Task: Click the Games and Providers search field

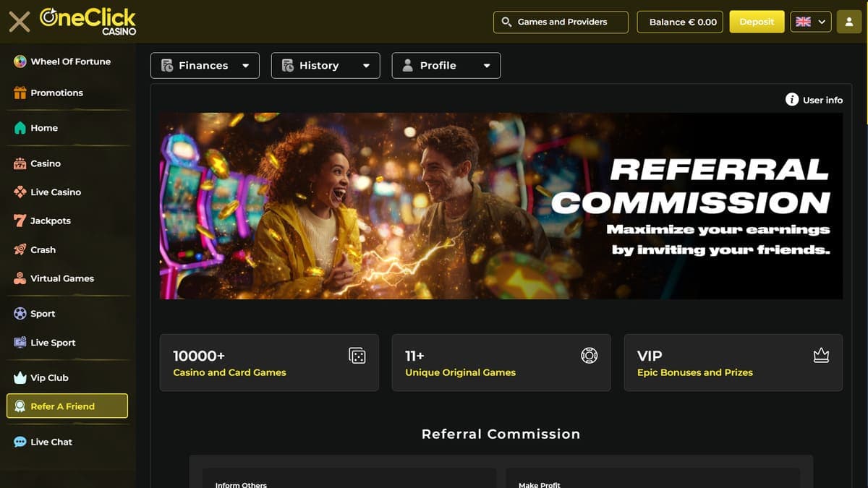Action: [x=561, y=22]
